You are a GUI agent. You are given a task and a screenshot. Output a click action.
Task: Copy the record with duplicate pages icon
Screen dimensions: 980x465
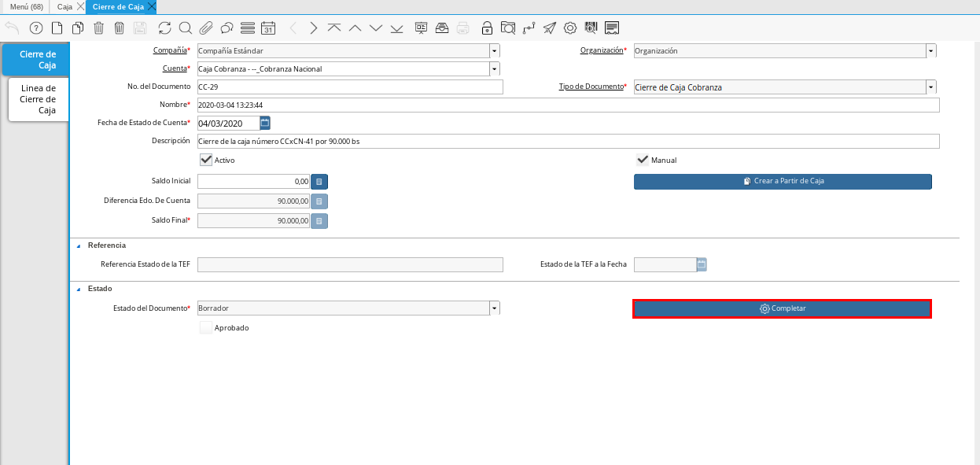78,28
